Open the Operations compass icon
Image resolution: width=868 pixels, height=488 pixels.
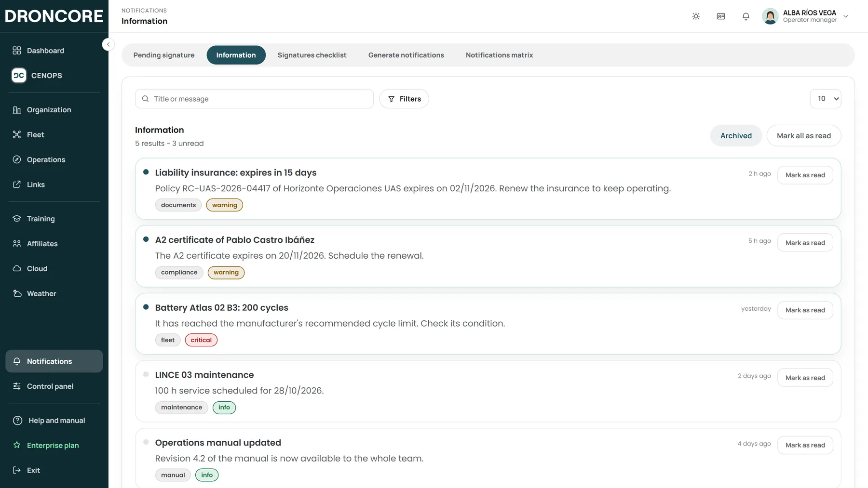(x=17, y=159)
